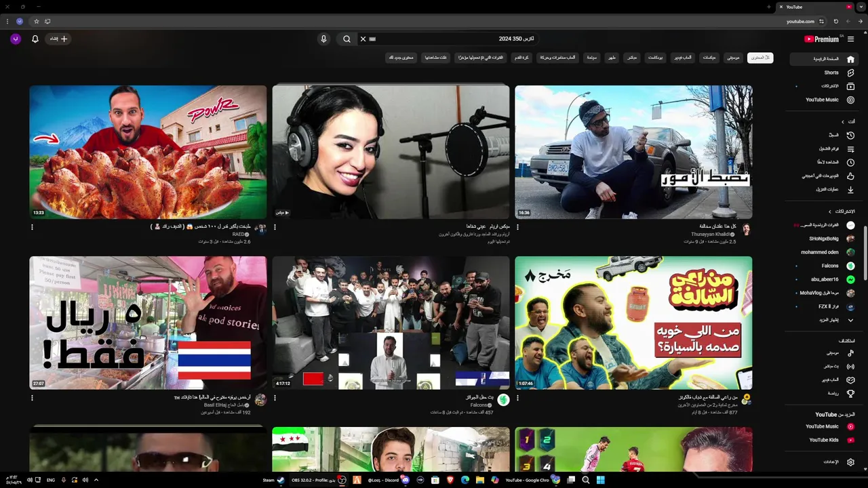The height and width of the screenshot is (488, 868).
Task: Select the Mixes filter chip
Action: click(x=709, y=58)
